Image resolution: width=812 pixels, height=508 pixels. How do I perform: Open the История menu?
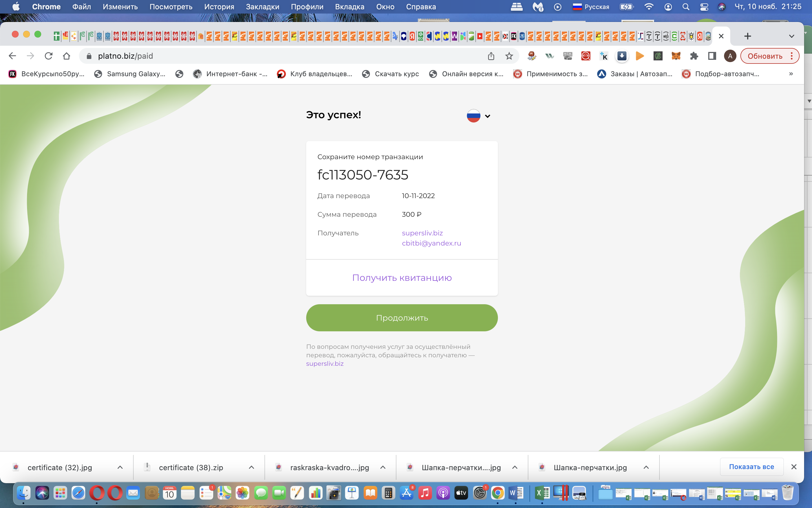219,7
